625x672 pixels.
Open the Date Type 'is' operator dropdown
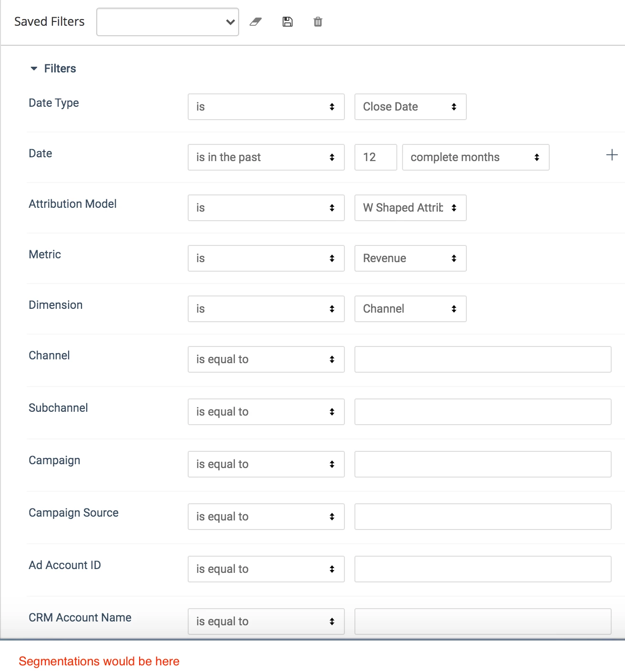click(x=266, y=107)
